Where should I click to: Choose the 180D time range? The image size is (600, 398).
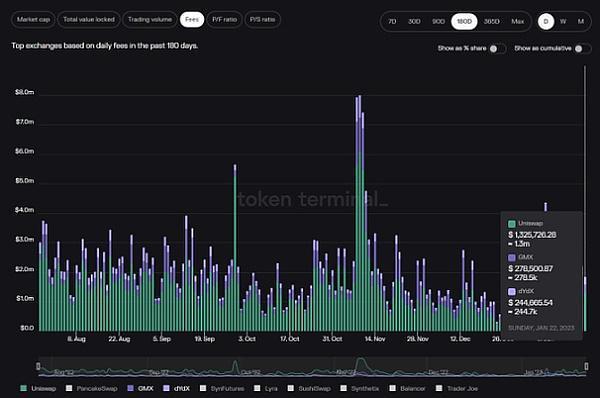click(x=464, y=21)
